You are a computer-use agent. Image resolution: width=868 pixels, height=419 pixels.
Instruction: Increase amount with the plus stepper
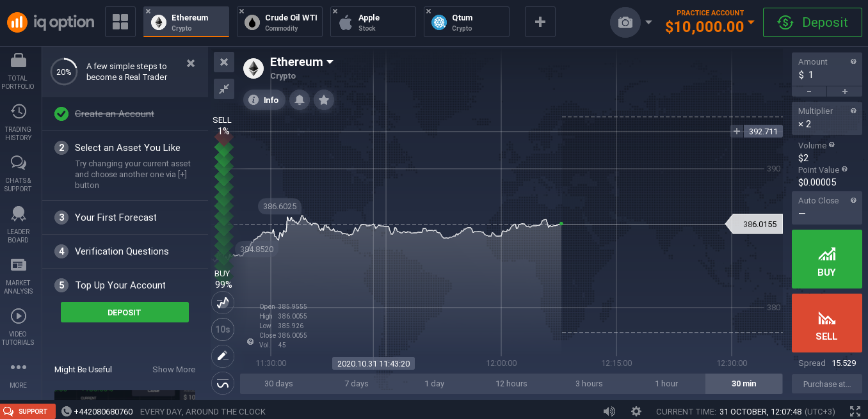point(844,92)
